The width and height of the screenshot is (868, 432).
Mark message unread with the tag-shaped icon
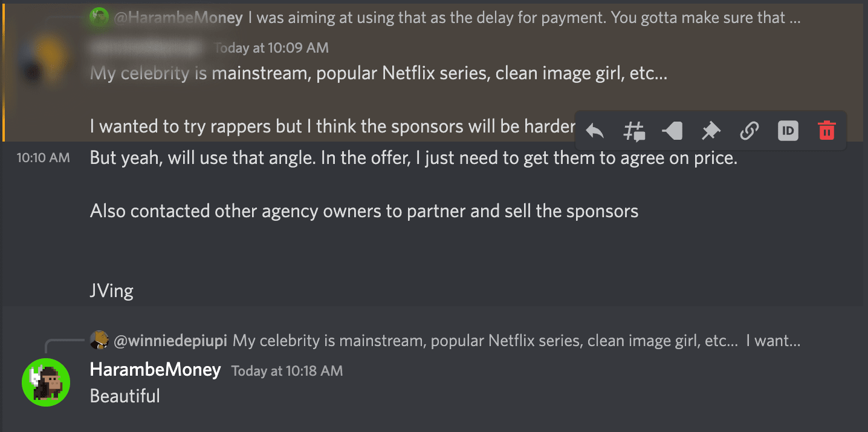[x=672, y=130]
